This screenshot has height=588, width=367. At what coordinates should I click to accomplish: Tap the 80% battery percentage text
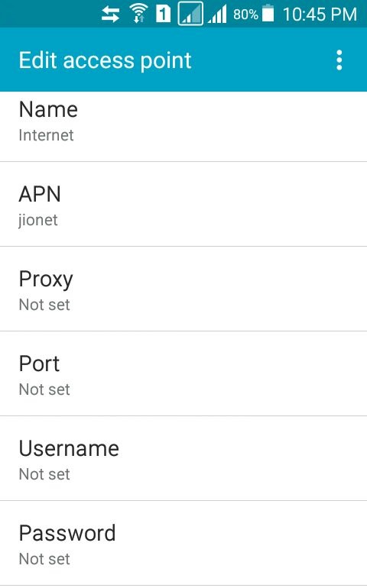click(245, 15)
